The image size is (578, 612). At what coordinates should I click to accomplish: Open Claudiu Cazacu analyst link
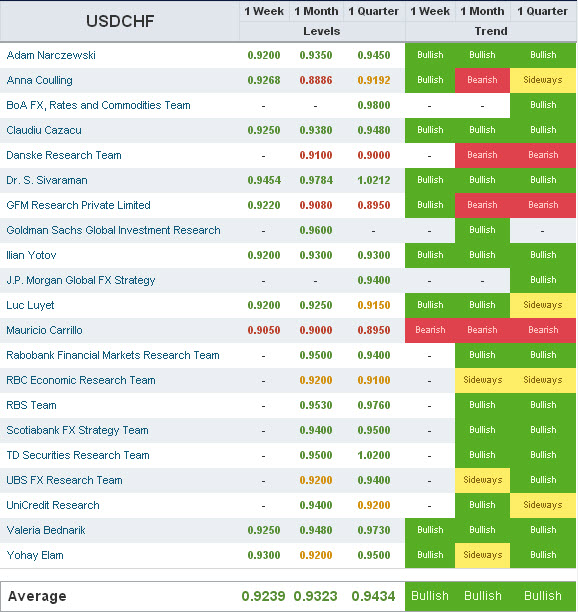coord(44,130)
